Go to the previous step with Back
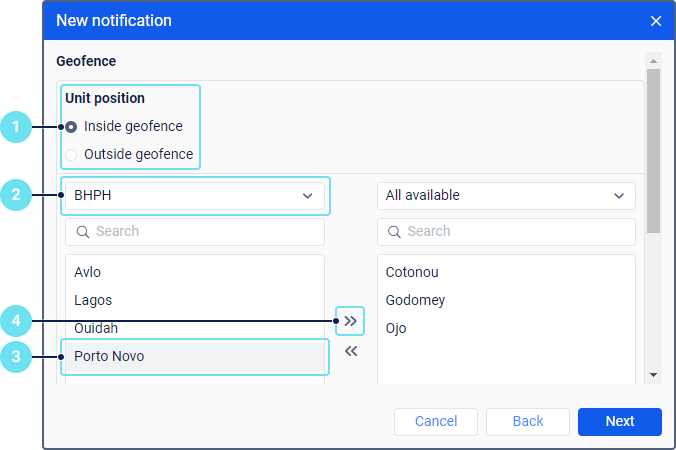This screenshot has width=676, height=450. (x=528, y=421)
